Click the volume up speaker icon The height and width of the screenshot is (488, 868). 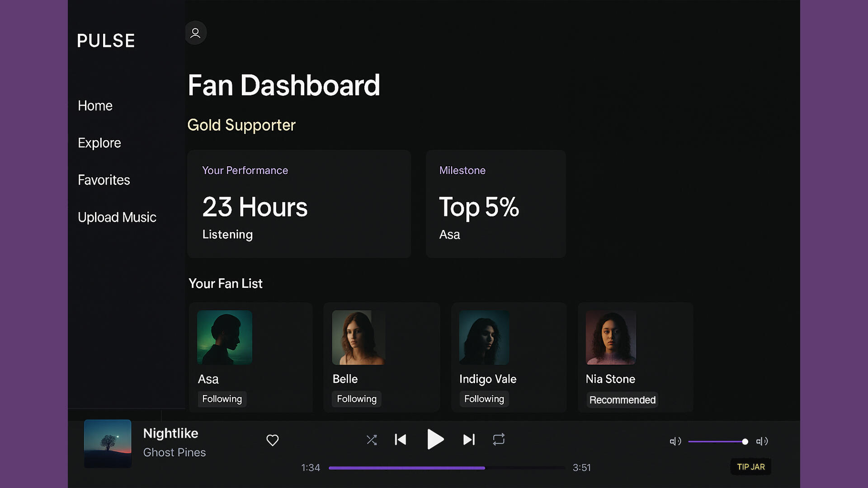click(762, 441)
